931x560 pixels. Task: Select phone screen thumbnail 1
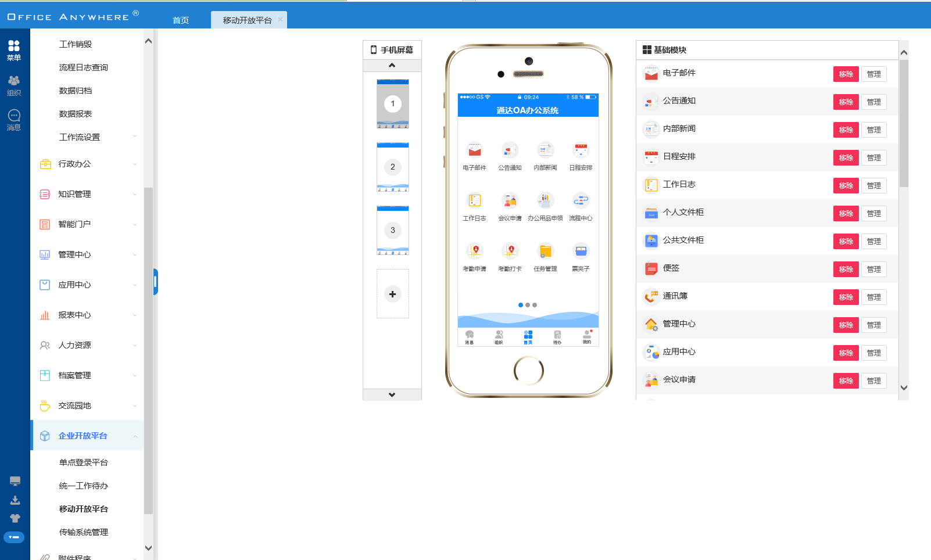point(393,104)
